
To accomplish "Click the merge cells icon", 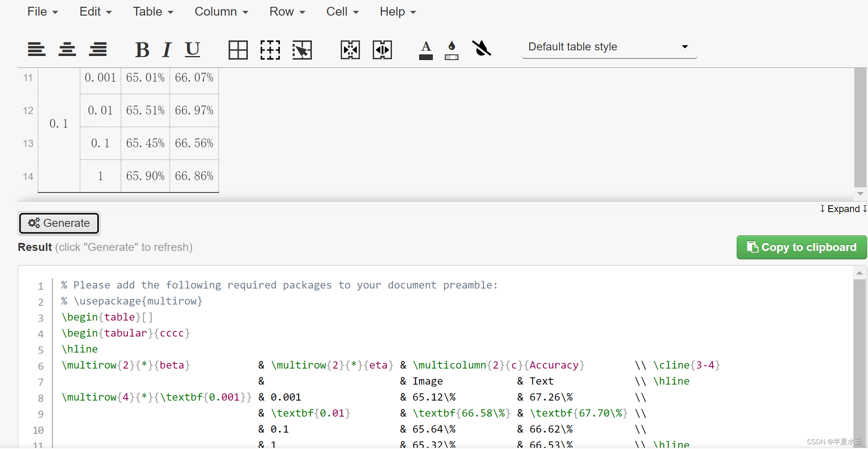I will 350,50.
